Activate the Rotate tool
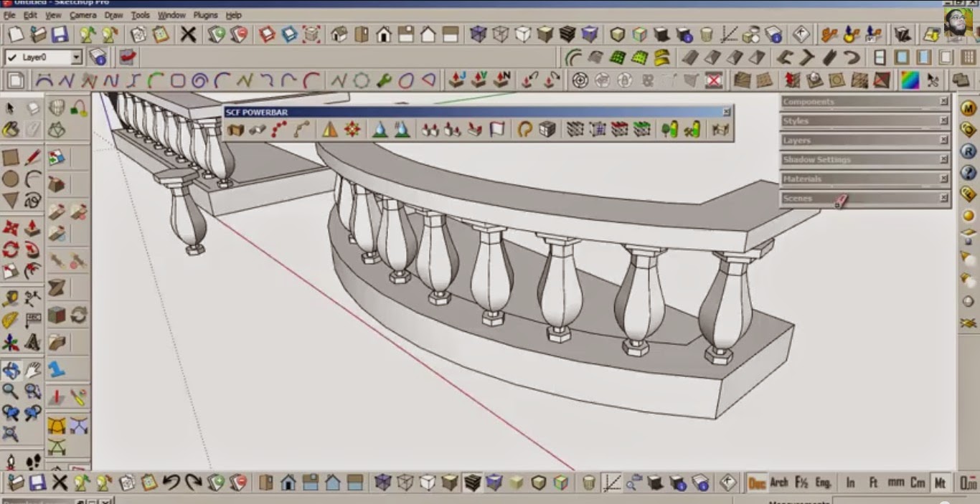Viewport: 980px width, 504px height. [x=10, y=249]
